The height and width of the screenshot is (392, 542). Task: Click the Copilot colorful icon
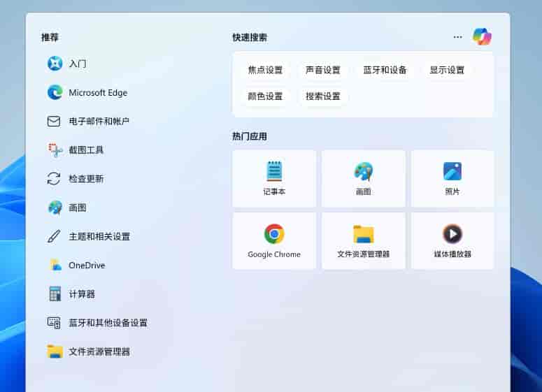pyautogui.click(x=482, y=37)
